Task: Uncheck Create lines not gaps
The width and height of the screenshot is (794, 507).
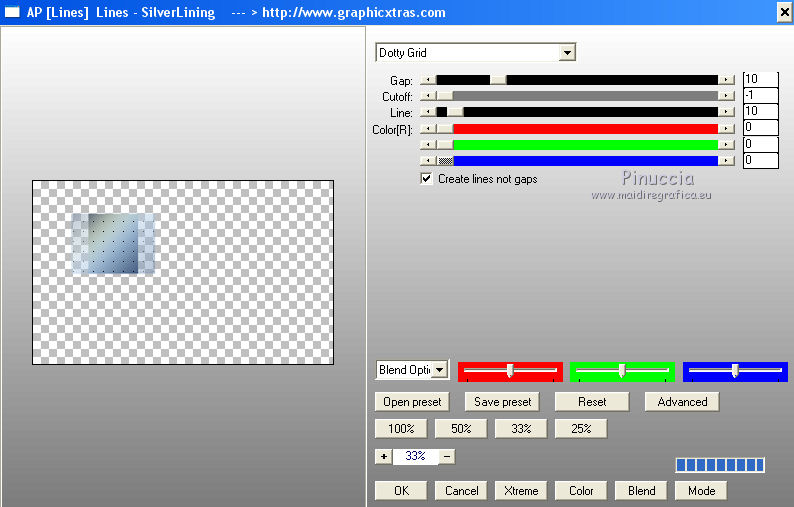Action: click(426, 179)
